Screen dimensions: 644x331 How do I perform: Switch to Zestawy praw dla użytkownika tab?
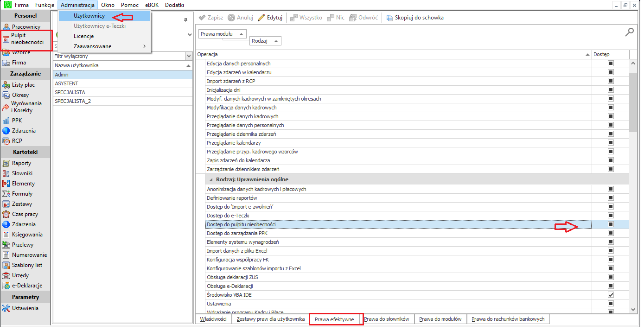tap(270, 319)
